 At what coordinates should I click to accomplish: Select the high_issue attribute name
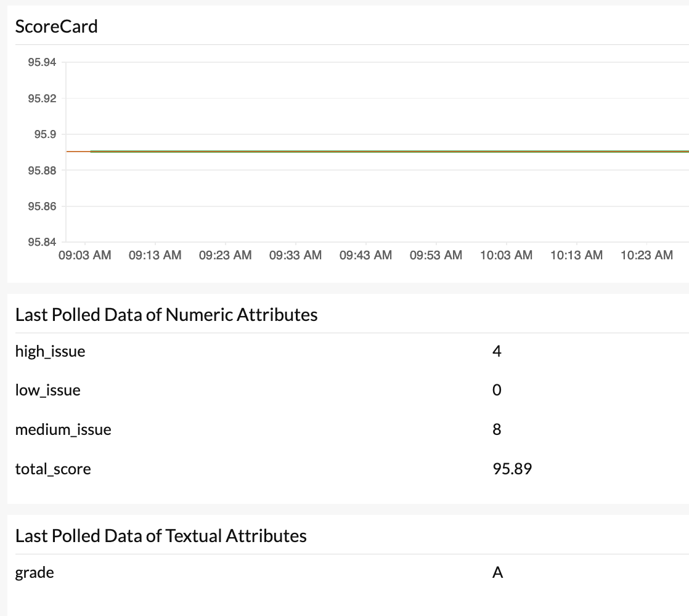(x=50, y=352)
